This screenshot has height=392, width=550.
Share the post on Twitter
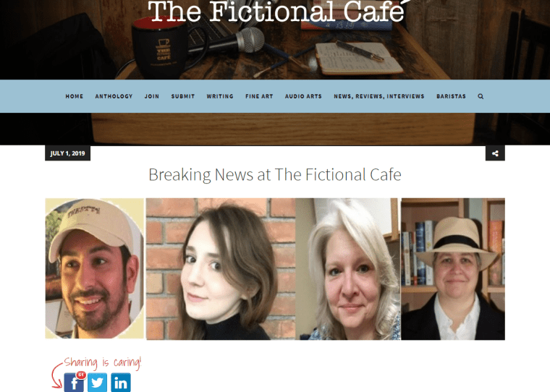97,383
